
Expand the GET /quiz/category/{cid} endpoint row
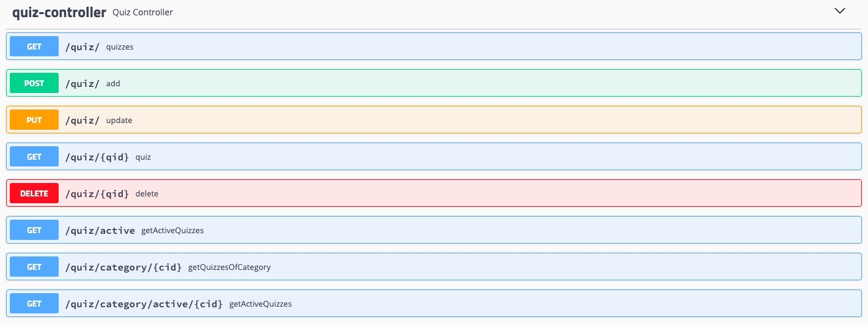(434, 267)
